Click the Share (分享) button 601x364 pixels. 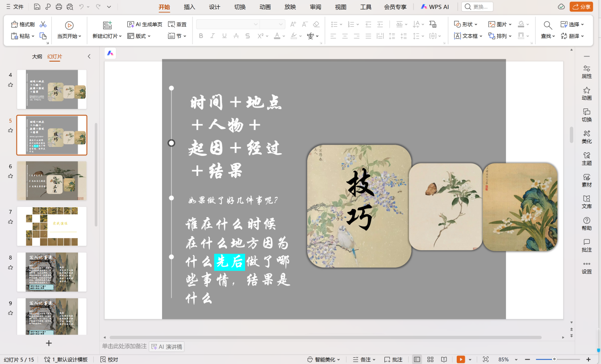(x=581, y=7)
